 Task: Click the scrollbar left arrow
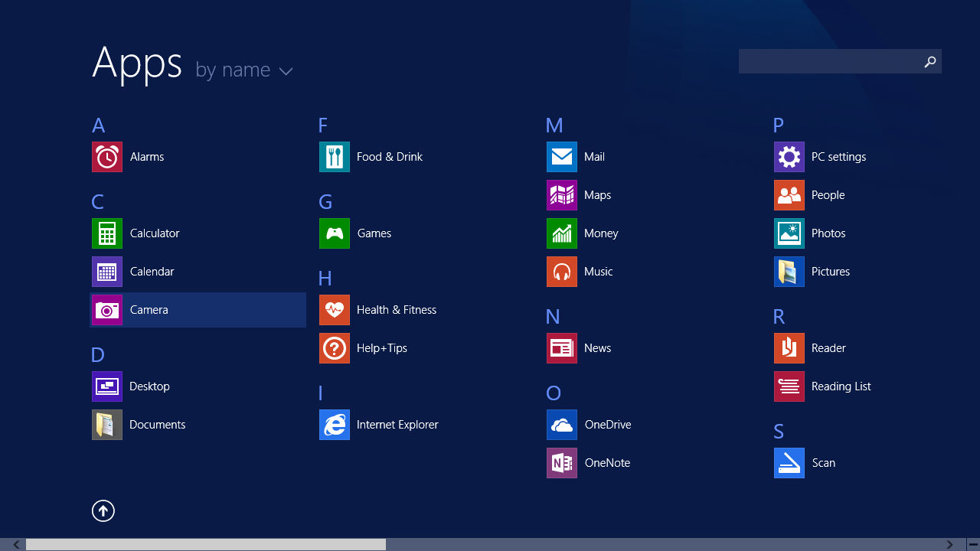[x=17, y=545]
